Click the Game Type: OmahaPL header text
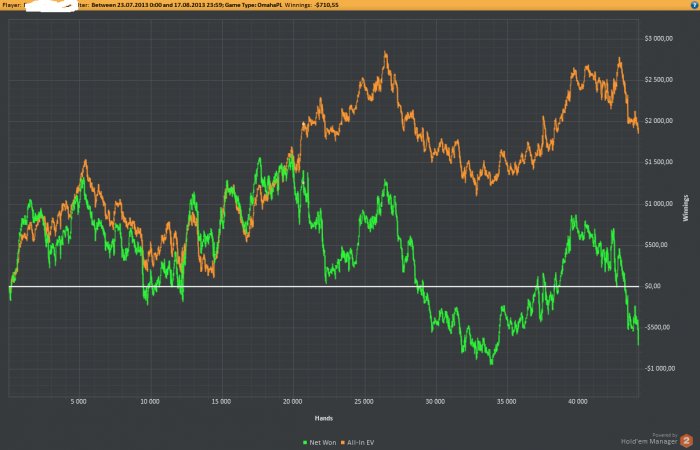The height and width of the screenshot is (450, 700). coord(254,5)
